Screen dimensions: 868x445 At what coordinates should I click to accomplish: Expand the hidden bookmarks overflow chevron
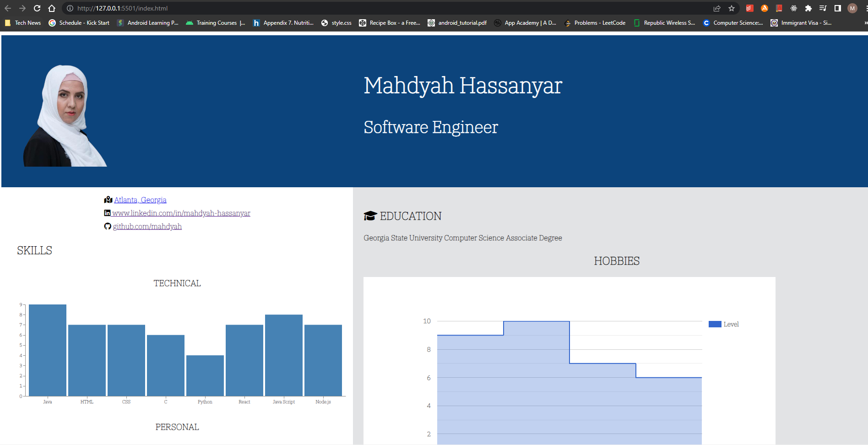tap(865, 23)
